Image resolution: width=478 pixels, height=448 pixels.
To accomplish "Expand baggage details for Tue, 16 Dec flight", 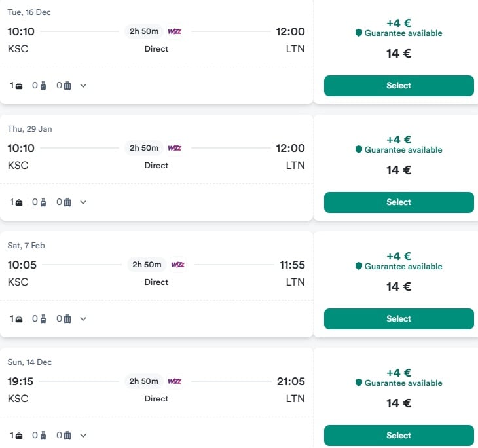I will pos(83,86).
